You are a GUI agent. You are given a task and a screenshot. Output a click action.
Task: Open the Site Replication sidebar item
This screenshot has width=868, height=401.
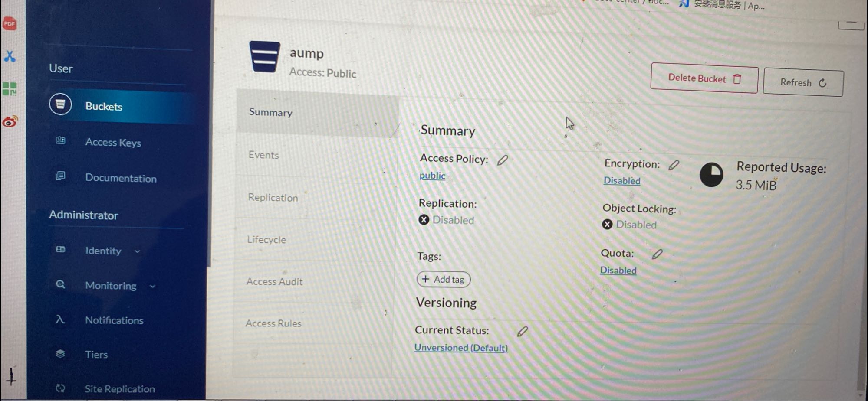pos(119,389)
